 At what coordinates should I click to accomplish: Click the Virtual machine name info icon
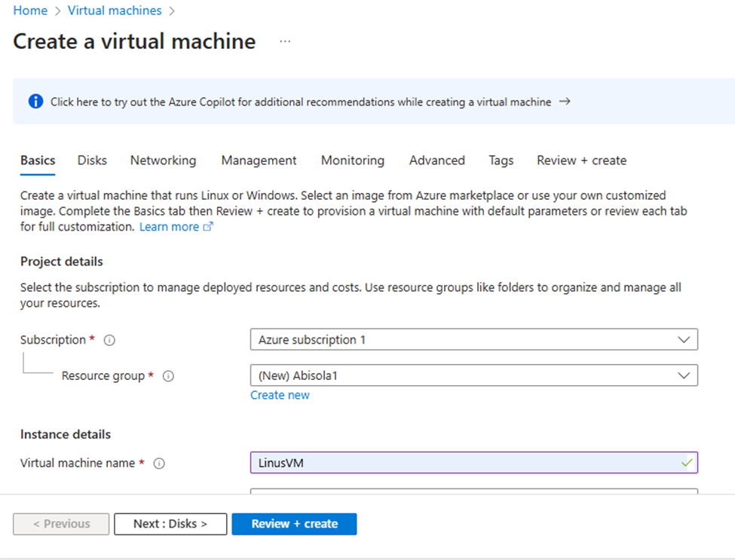click(159, 464)
